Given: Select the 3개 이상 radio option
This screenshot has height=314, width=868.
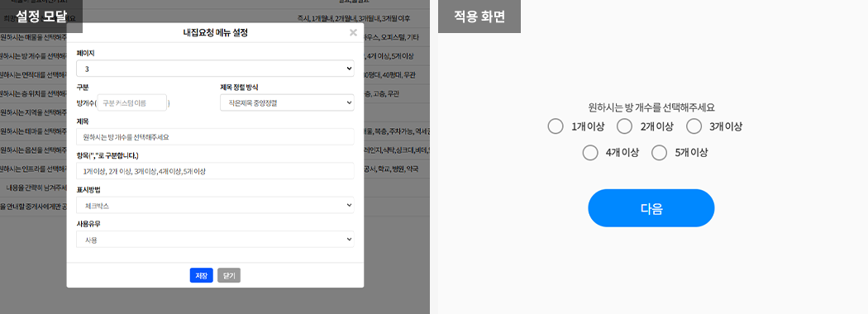Looking at the screenshot, I should pos(694,126).
